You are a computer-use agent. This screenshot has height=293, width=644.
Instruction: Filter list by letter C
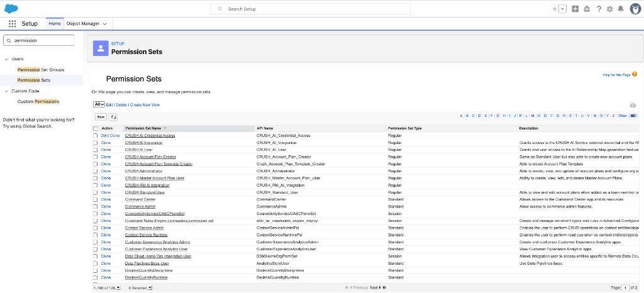pyautogui.click(x=473, y=116)
